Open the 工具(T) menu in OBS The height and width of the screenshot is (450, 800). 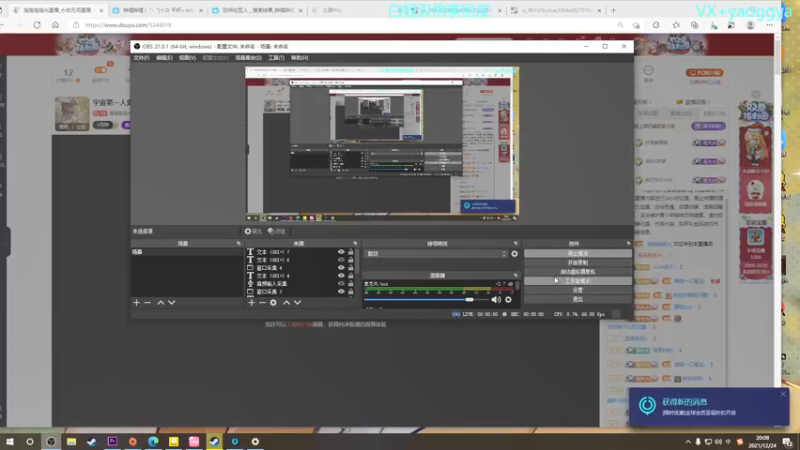[276, 58]
